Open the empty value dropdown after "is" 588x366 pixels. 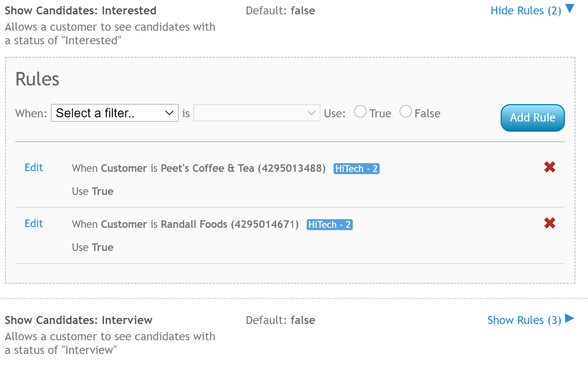pyautogui.click(x=257, y=113)
